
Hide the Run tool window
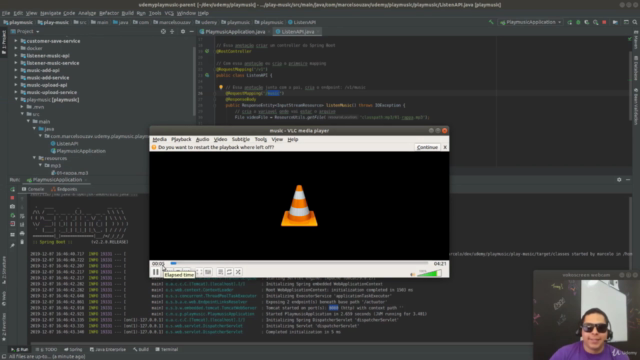click(628, 180)
